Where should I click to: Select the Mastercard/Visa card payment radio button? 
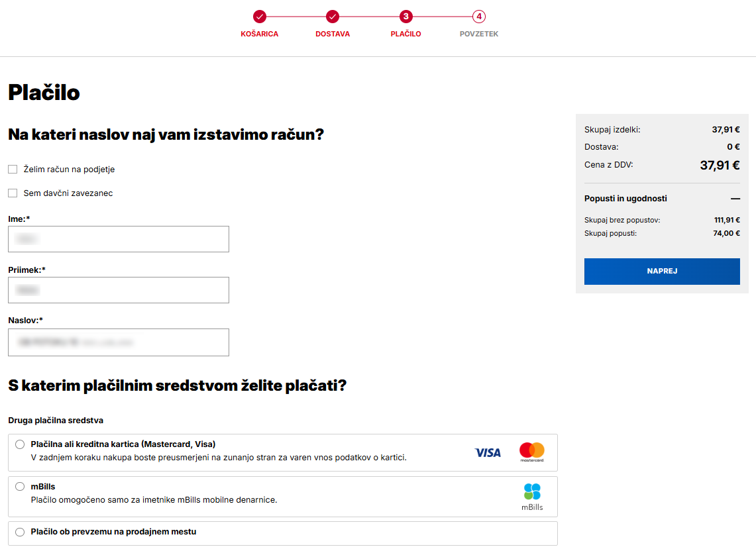pos(20,444)
